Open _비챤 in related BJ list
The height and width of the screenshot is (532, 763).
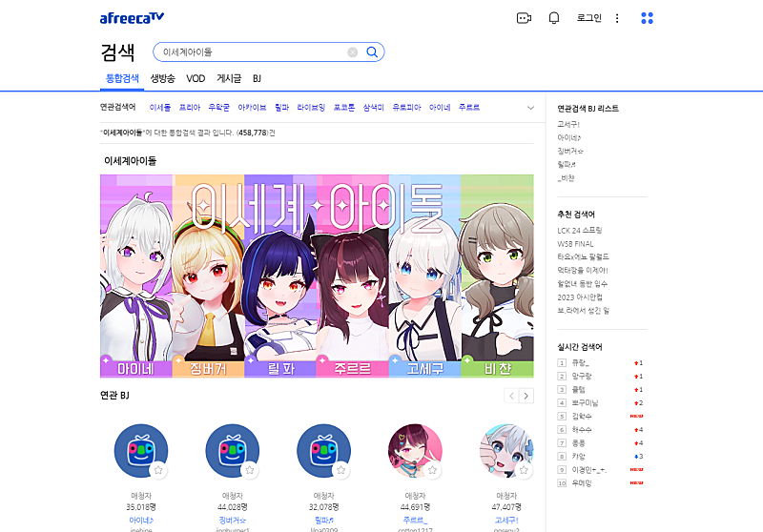click(x=566, y=178)
